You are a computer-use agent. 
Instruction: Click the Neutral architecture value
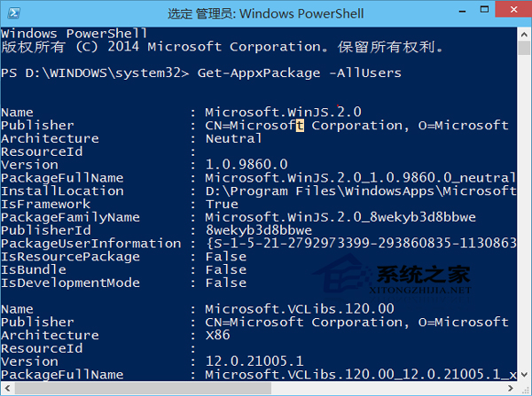click(x=233, y=138)
